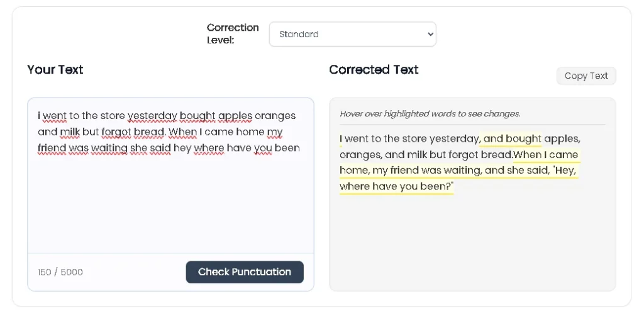
Task: Click the "Your Text" heading
Action: pos(55,70)
